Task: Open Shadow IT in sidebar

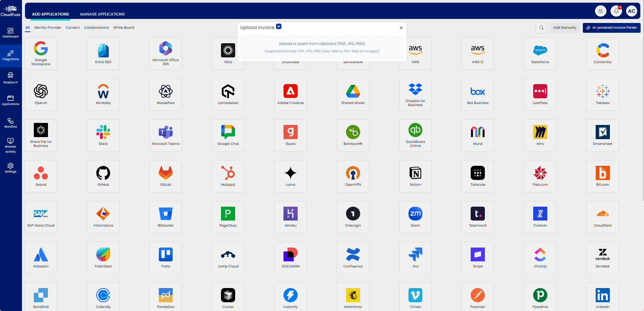Action: pyautogui.click(x=10, y=78)
